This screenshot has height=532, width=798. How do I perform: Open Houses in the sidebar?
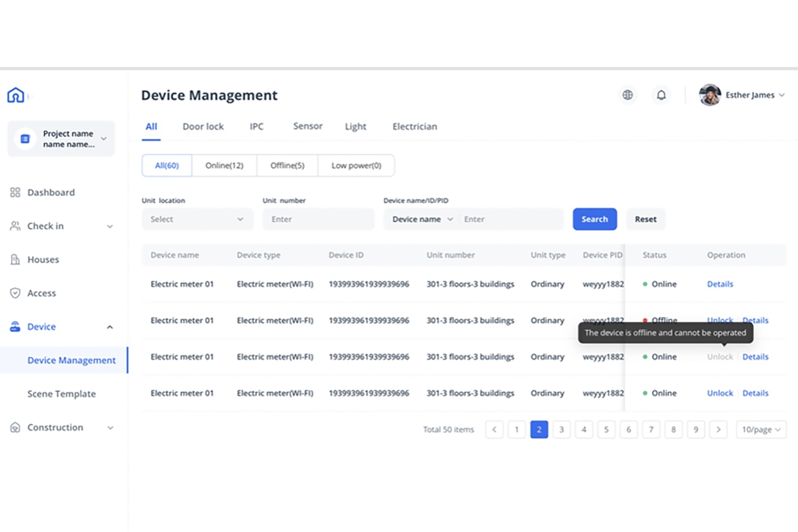click(x=43, y=259)
